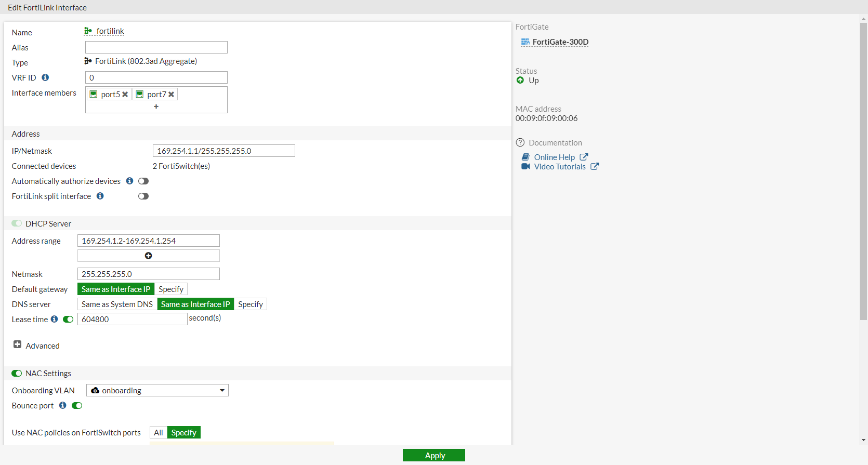Disable the NAC Settings toggle
This screenshot has height=465, width=868.
pyautogui.click(x=17, y=373)
